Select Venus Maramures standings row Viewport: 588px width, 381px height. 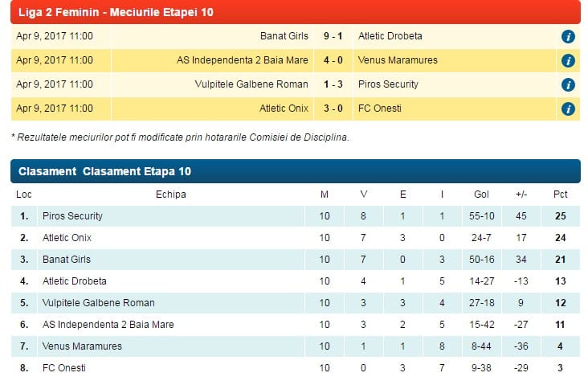[x=296, y=346]
